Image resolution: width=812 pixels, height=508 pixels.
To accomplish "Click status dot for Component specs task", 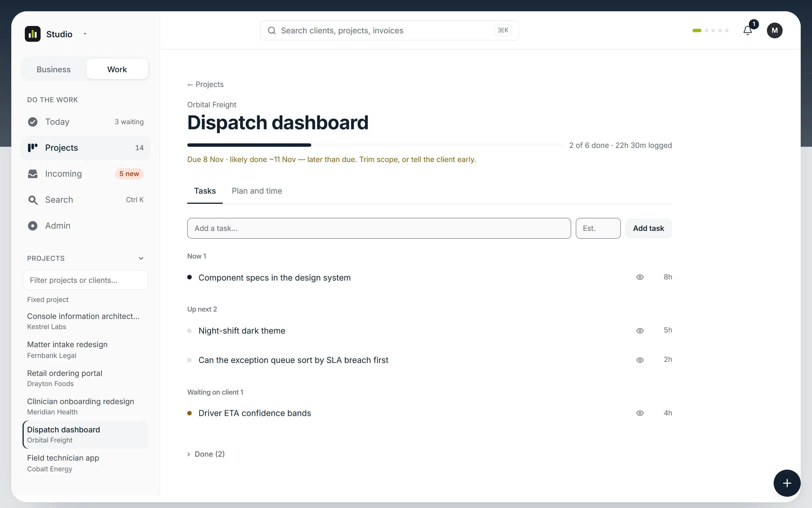I will click(189, 277).
